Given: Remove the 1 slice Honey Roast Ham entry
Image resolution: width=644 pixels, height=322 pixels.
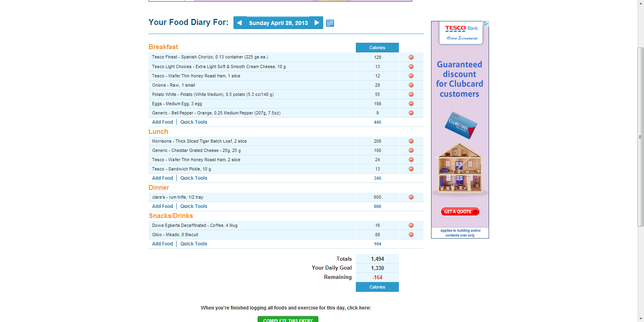Looking at the screenshot, I should 411,76.
